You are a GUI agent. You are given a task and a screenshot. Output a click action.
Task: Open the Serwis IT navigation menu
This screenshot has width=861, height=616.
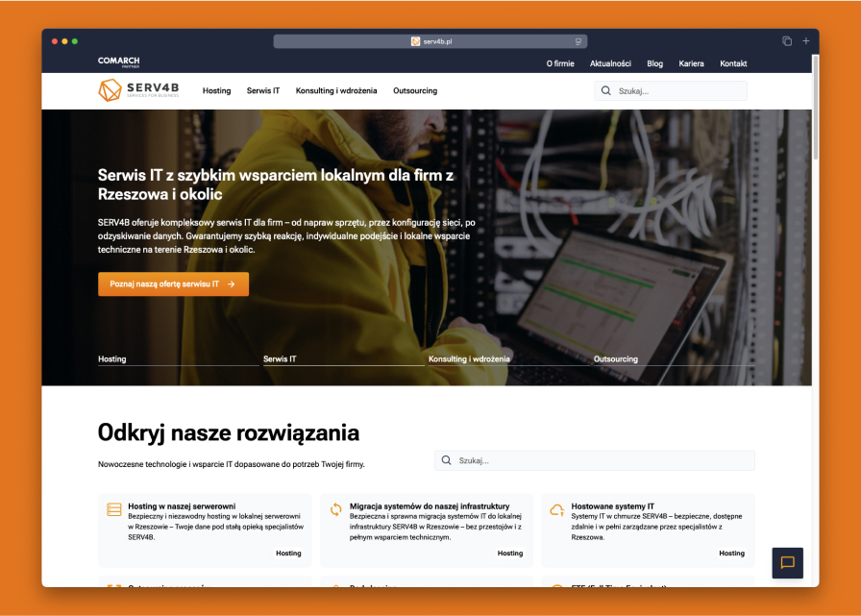pyautogui.click(x=262, y=90)
